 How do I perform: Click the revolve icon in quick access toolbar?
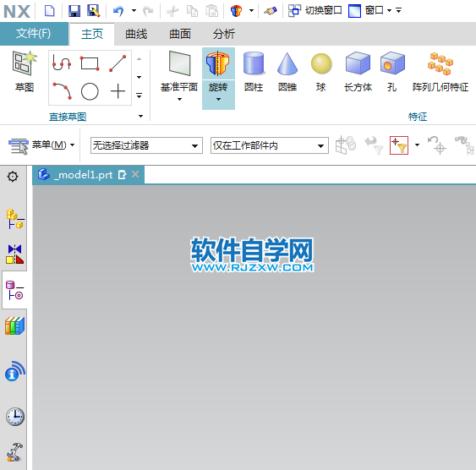point(236,11)
